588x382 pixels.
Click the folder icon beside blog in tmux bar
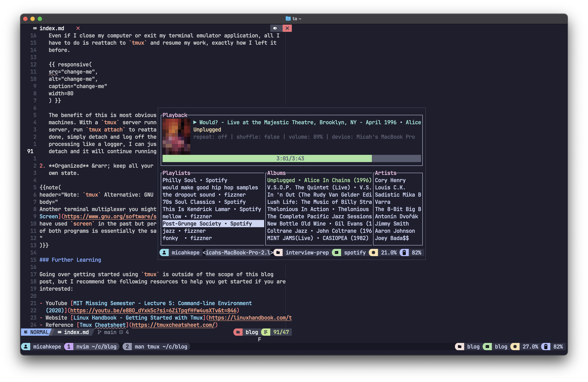pos(459,347)
